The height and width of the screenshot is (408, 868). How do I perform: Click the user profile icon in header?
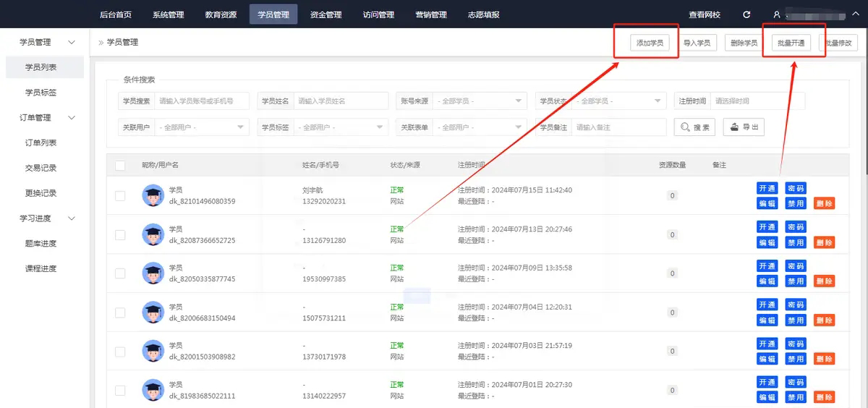click(777, 14)
